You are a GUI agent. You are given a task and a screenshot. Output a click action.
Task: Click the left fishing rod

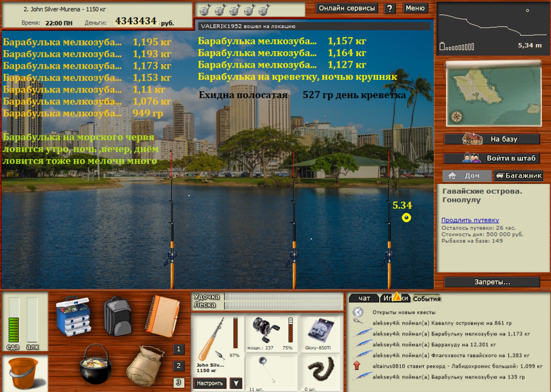(x=172, y=220)
